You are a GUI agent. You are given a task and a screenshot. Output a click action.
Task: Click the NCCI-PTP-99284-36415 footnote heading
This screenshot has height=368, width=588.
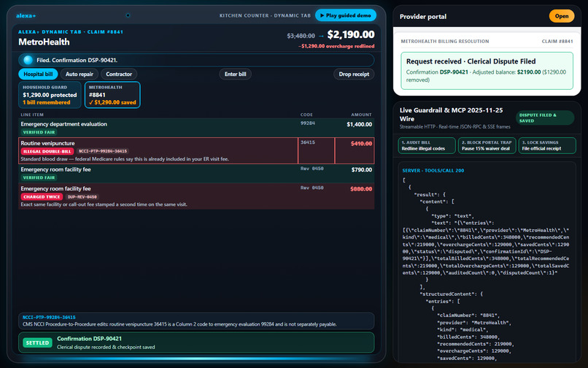click(x=49, y=318)
